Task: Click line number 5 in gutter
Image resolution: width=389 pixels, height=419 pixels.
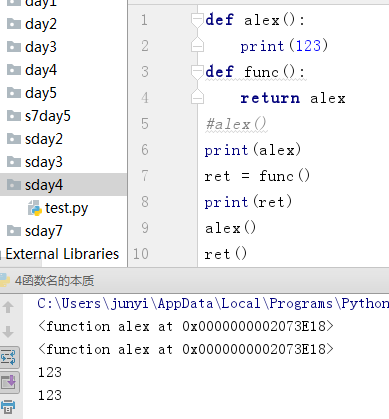Action: point(144,124)
